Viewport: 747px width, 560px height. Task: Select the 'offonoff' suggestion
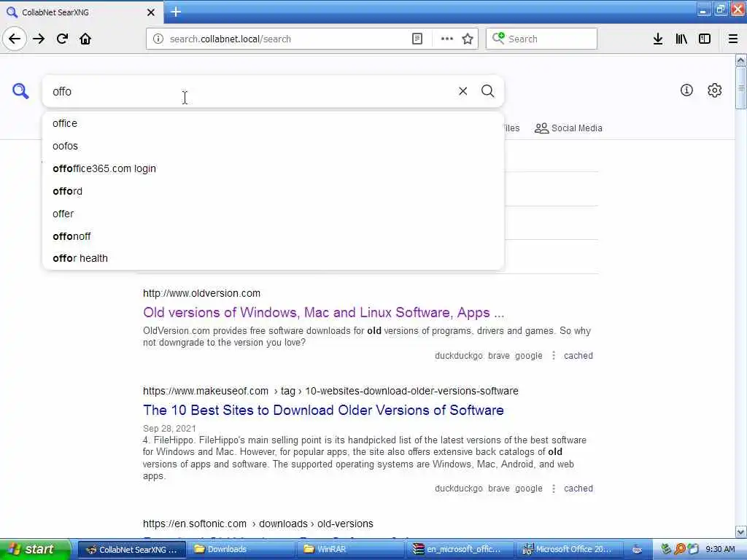(273, 236)
